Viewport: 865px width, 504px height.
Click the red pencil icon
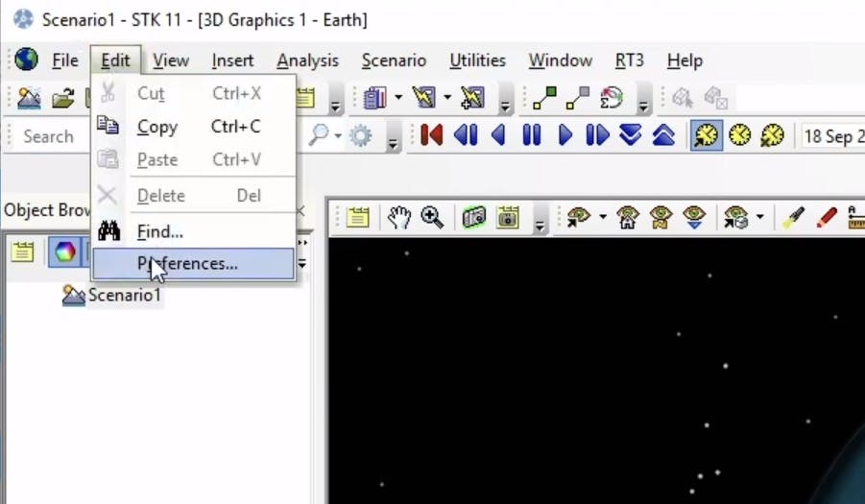[x=826, y=217]
